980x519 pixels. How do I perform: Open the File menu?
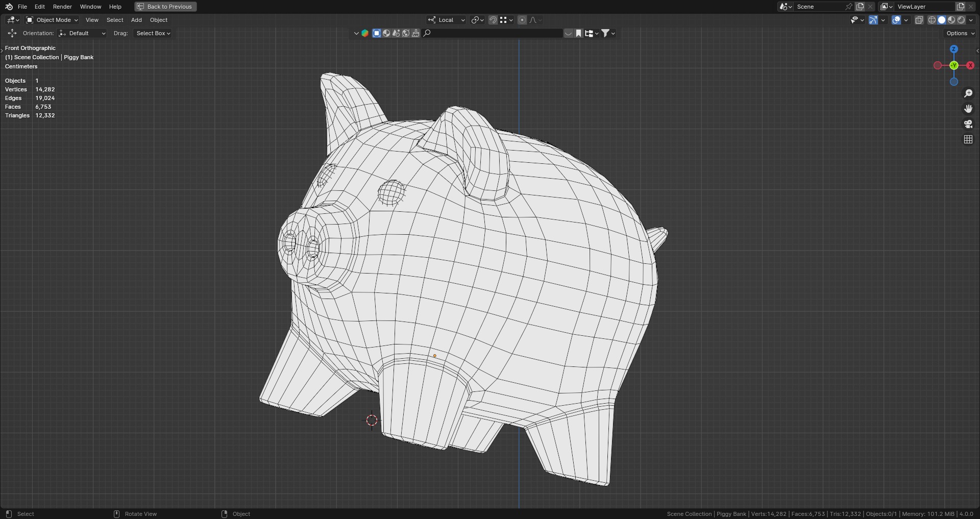click(22, 7)
